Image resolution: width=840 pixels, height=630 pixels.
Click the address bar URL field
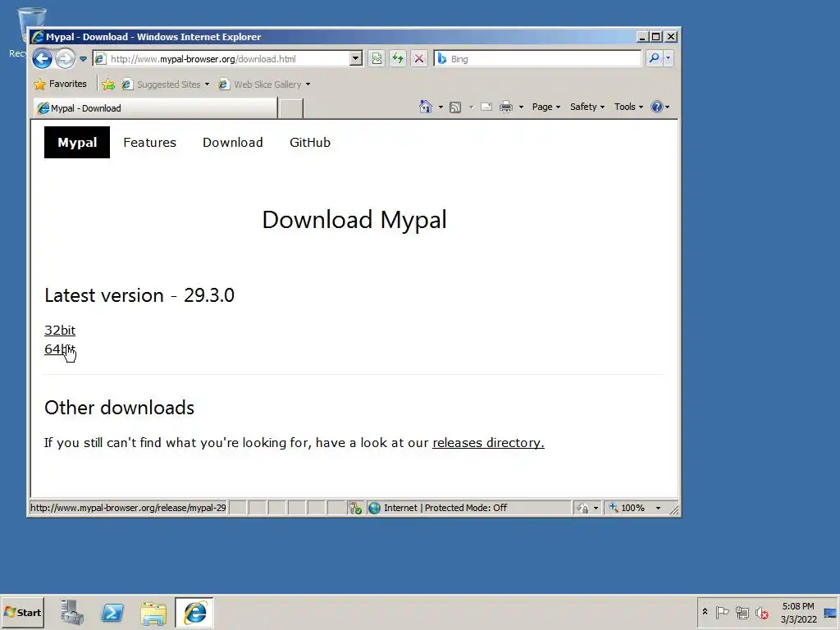(221, 59)
